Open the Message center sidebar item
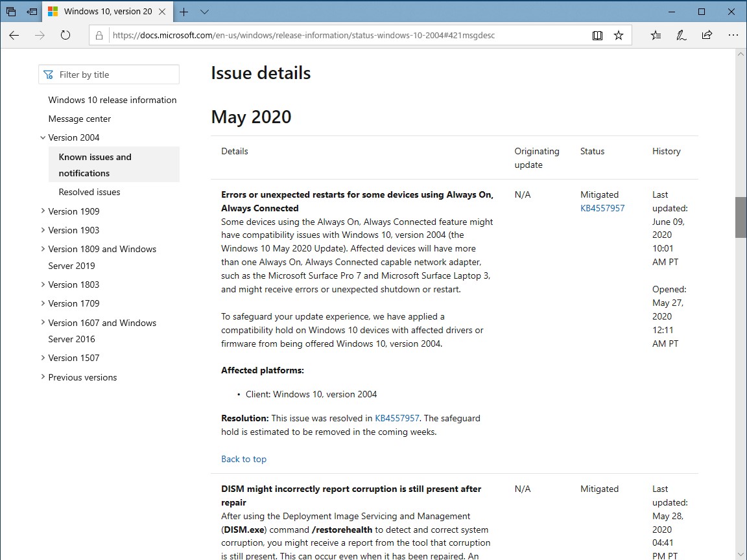Viewport: 747px width, 560px height. tap(80, 119)
